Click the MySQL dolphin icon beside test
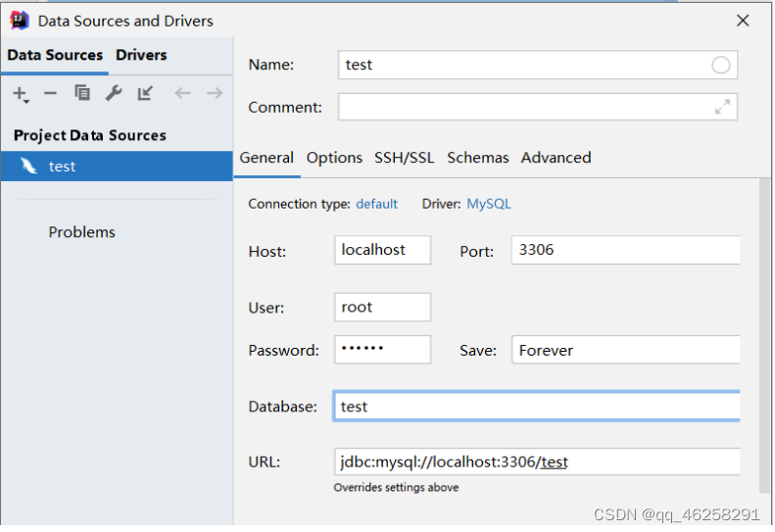775x532 pixels. [28, 167]
